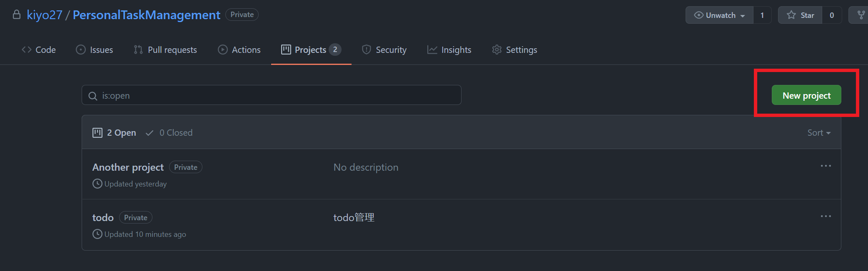Click the project board icon beside 2 Open
868x271 pixels.
coord(97,133)
